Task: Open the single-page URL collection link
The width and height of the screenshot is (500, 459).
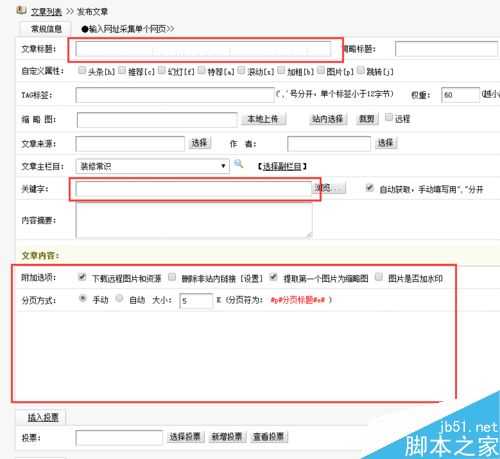Action: [x=128, y=29]
